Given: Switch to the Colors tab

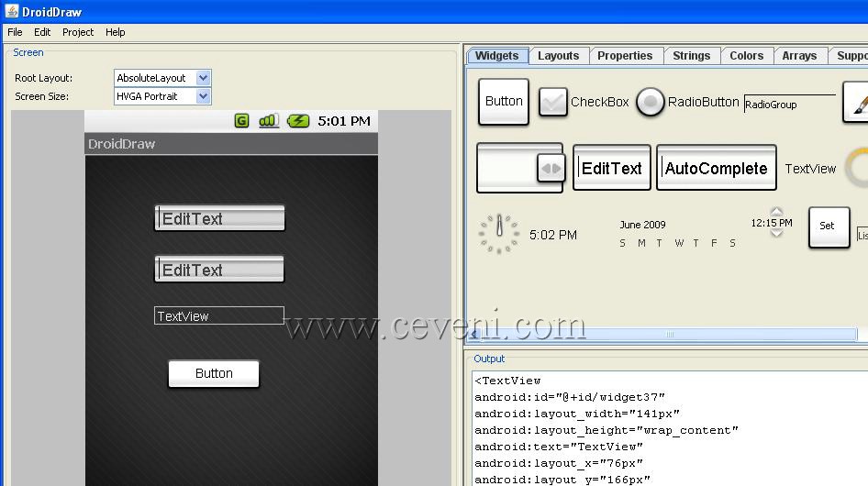Looking at the screenshot, I should tap(746, 56).
